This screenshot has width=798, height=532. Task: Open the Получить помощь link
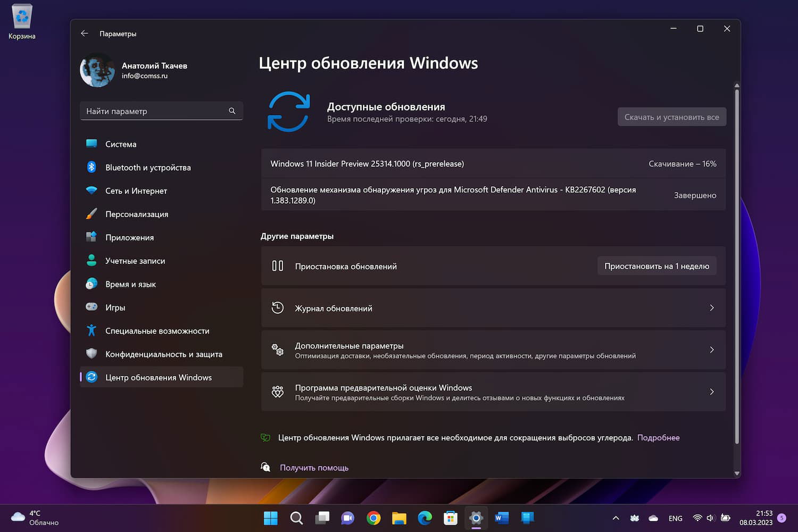pyautogui.click(x=314, y=467)
